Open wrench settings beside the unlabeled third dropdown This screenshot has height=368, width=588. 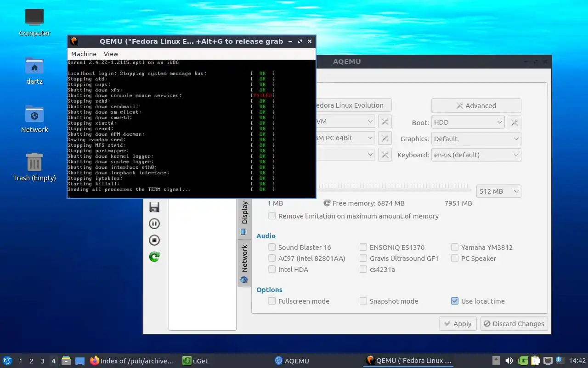point(385,155)
